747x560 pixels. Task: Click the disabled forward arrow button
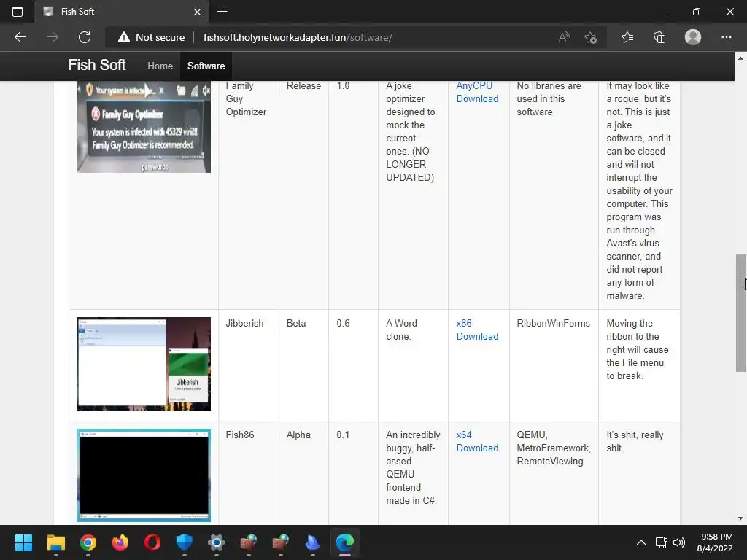53,37
